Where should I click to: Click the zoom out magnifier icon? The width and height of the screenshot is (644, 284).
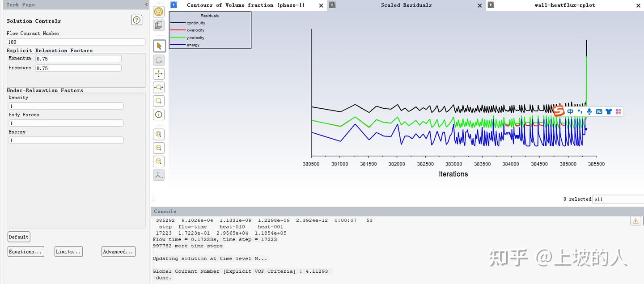159,161
